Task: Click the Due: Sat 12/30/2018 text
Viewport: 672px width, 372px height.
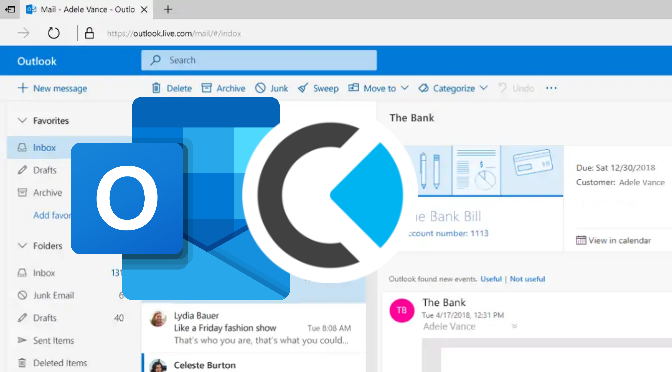Action: 616,168
